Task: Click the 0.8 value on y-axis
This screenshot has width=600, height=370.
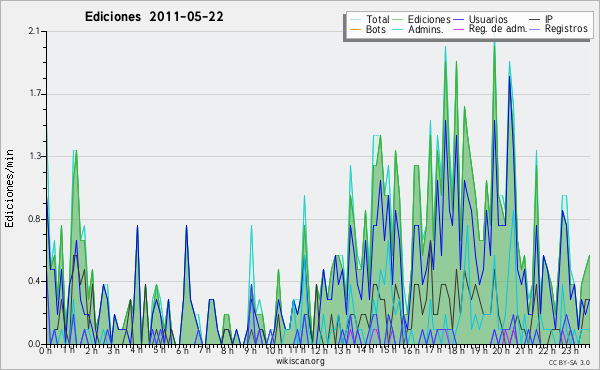Action: tap(35, 219)
